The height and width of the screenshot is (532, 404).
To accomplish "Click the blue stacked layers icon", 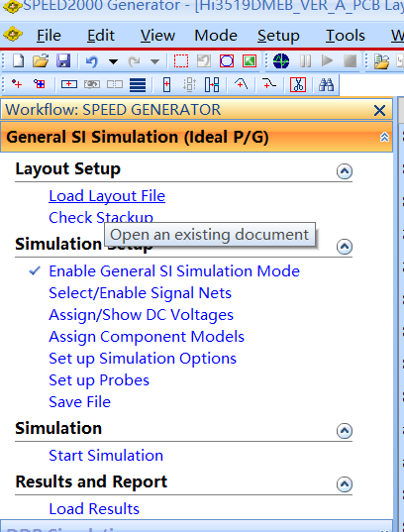I will pyautogui.click(x=138, y=85).
